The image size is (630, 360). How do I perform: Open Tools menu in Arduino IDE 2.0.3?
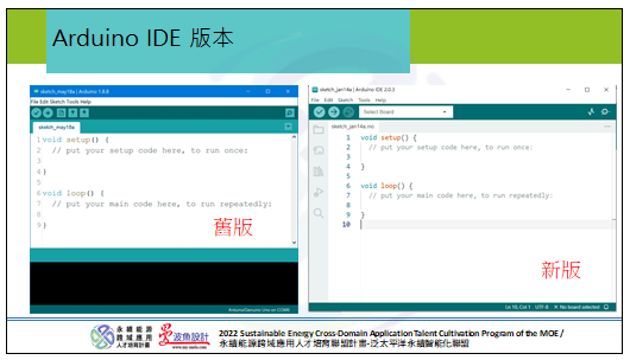pos(364,100)
